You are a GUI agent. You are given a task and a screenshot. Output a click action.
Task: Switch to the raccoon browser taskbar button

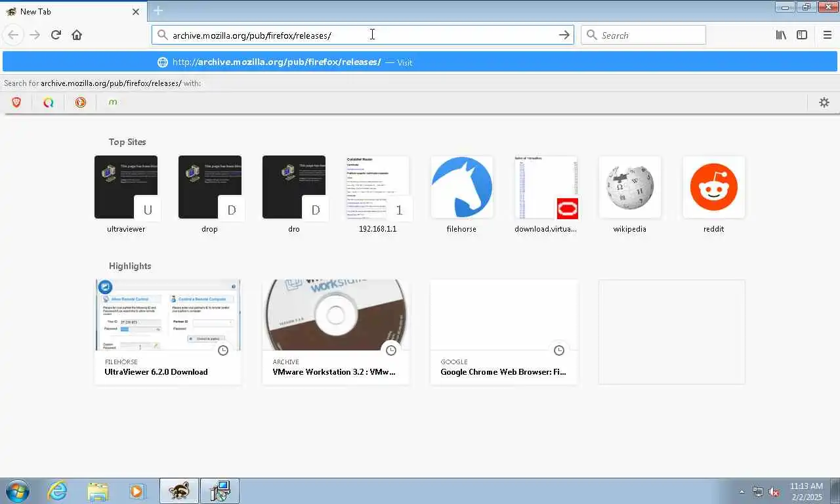pyautogui.click(x=178, y=491)
